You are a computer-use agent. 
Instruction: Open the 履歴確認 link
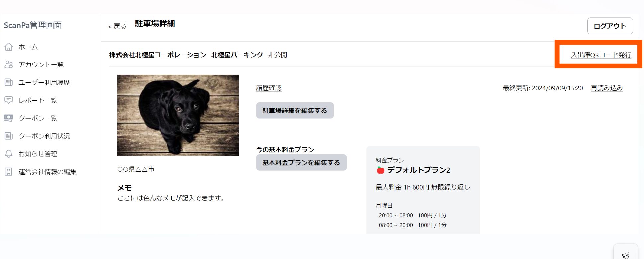(268, 88)
